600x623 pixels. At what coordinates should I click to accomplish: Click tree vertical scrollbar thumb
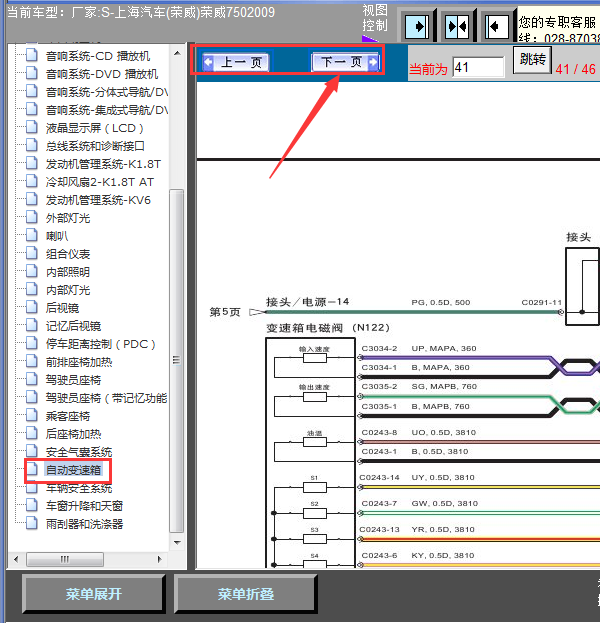click(177, 361)
